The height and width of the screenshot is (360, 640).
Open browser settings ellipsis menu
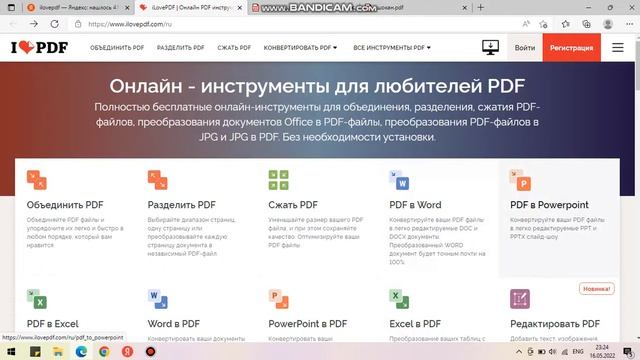[x=629, y=24]
